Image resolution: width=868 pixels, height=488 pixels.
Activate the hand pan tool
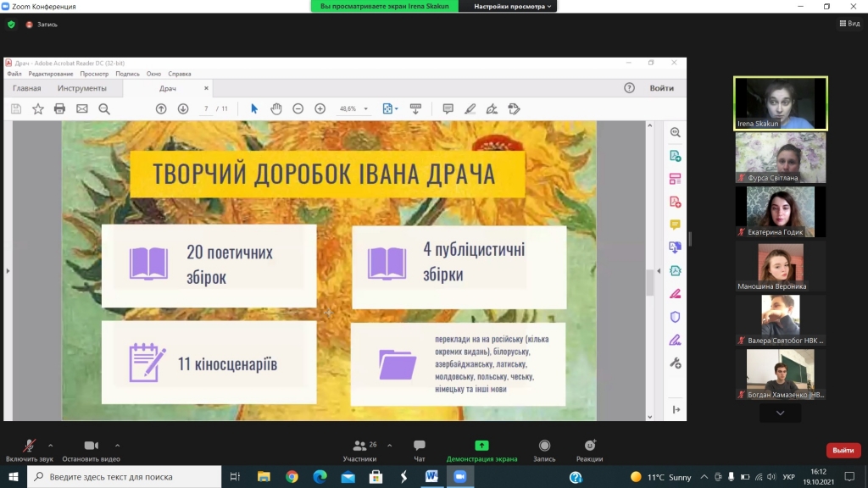(x=276, y=109)
